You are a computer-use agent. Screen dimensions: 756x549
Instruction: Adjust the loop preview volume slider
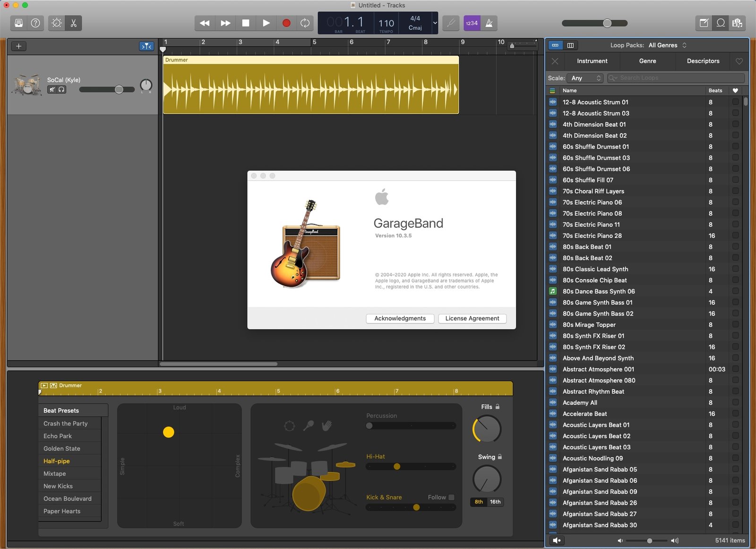650,540
